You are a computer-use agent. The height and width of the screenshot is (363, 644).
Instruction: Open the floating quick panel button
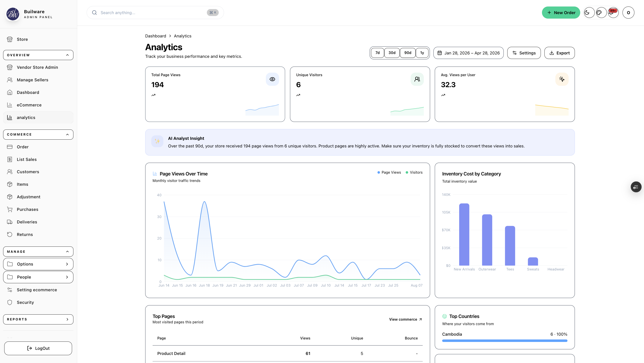(636, 187)
